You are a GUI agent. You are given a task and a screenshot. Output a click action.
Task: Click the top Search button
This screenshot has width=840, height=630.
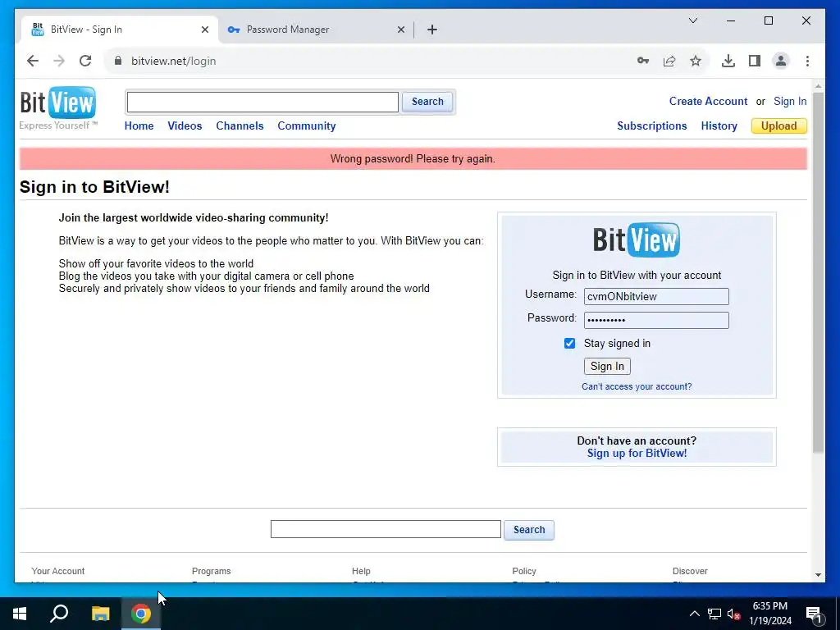427,102
